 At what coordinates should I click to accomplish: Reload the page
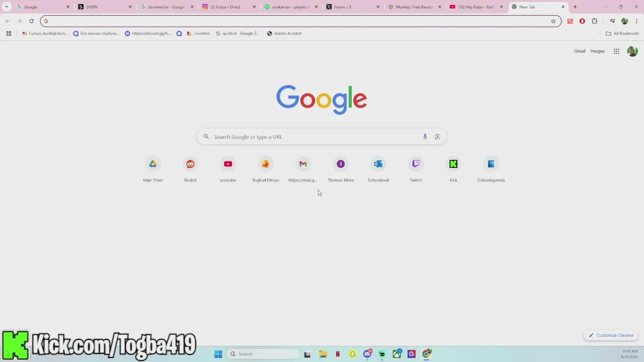point(31,21)
